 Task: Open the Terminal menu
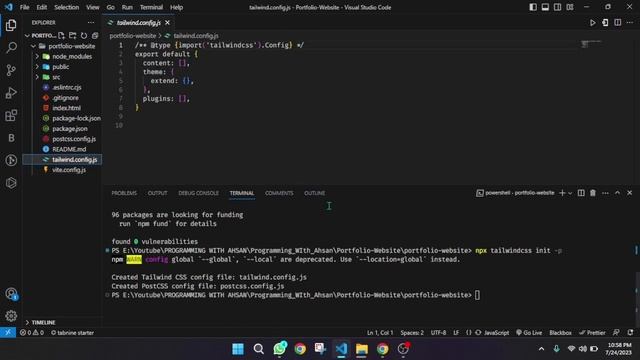151,7
